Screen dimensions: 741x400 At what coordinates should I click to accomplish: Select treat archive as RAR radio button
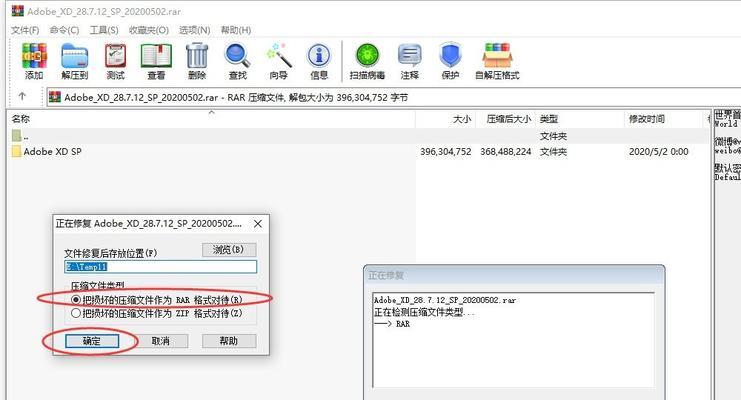(x=76, y=300)
